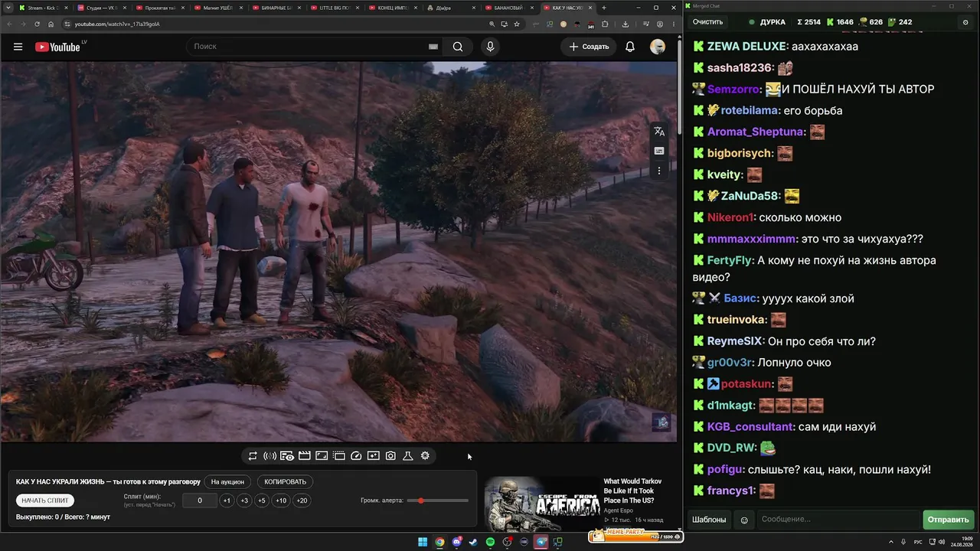Open Spotify from the taskbar
980x551 pixels.
pos(490,542)
